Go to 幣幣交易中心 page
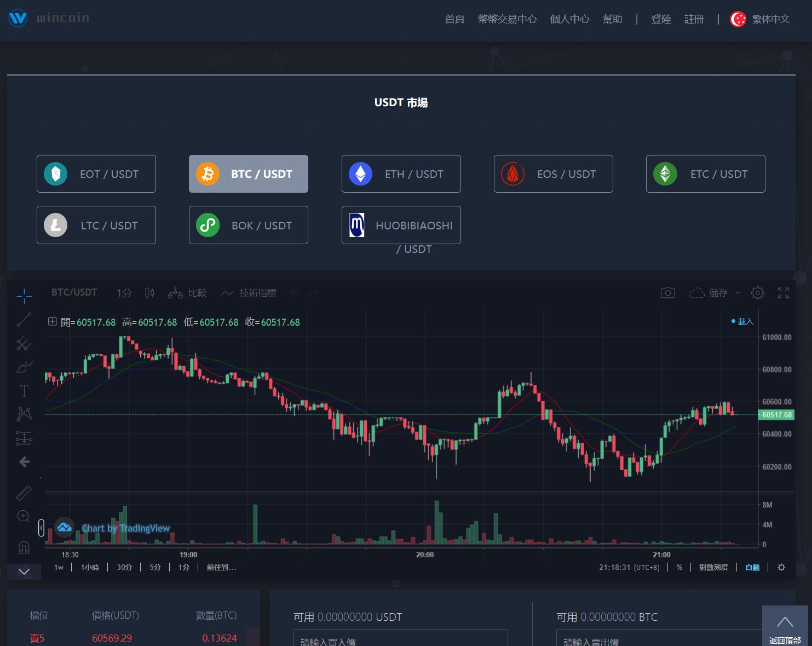This screenshot has height=646, width=812. coord(507,19)
